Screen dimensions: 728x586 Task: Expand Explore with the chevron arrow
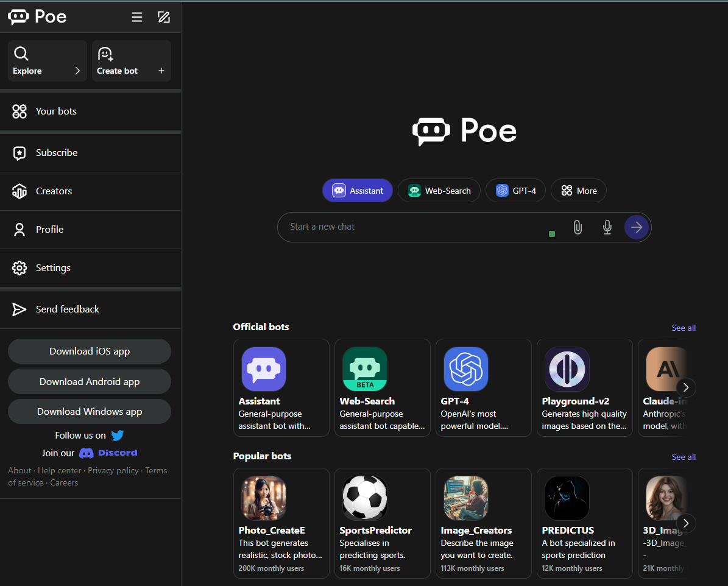coord(77,71)
